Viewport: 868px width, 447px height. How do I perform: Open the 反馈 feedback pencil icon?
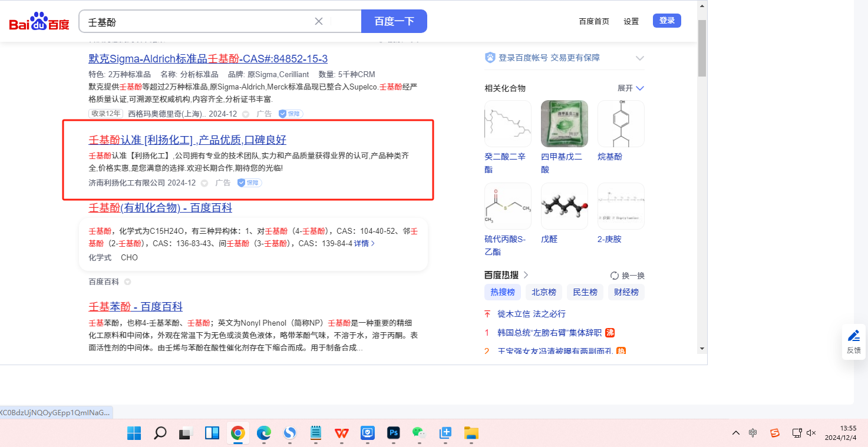(853, 336)
